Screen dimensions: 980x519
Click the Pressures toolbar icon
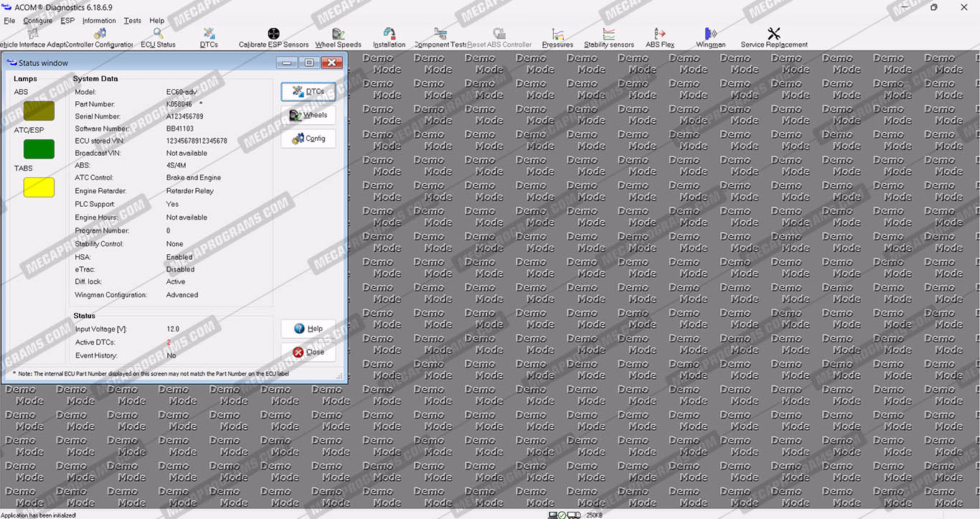pyautogui.click(x=557, y=34)
